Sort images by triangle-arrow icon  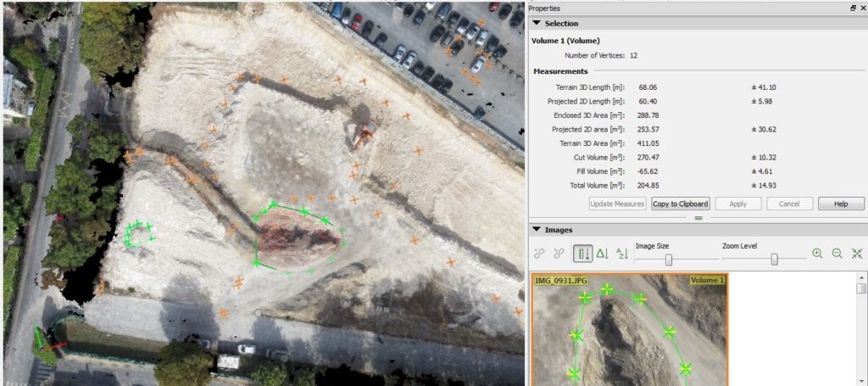pos(603,254)
